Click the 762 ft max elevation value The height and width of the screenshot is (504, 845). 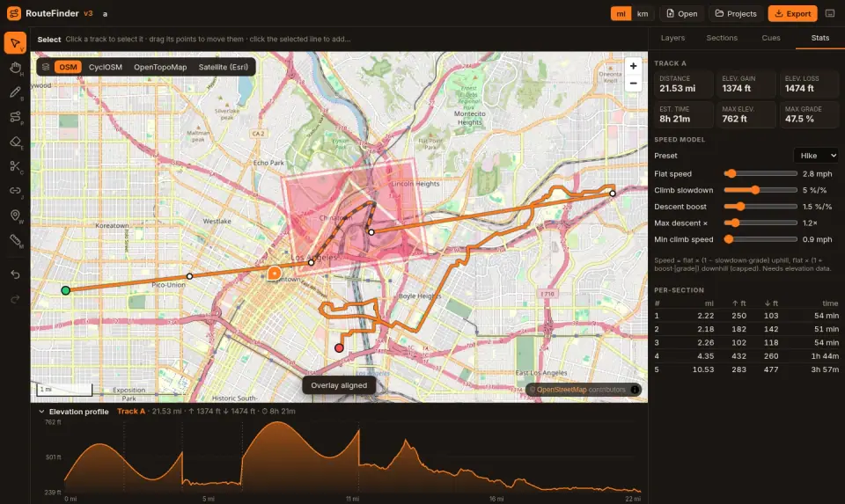click(734, 119)
